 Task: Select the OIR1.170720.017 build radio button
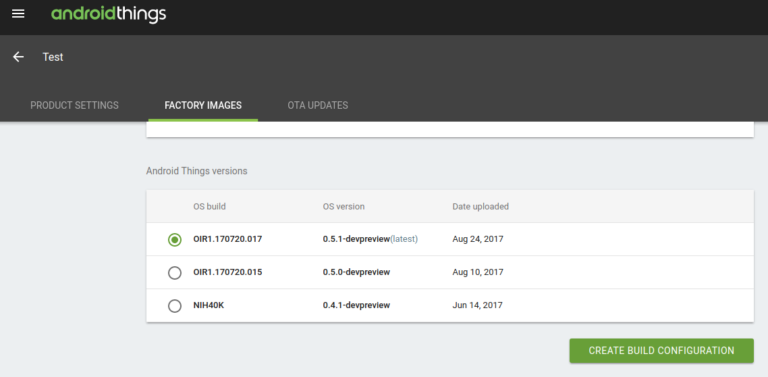coord(174,239)
